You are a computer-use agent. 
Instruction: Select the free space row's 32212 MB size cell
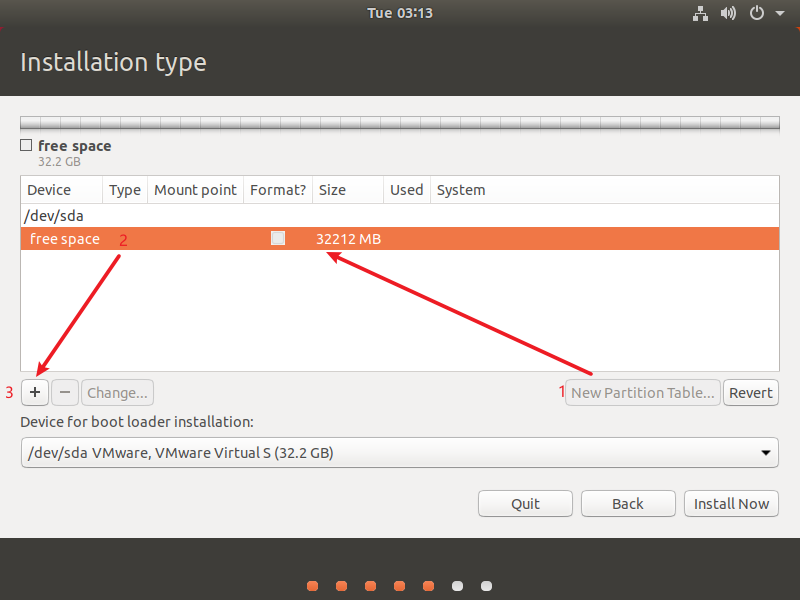[x=348, y=239]
